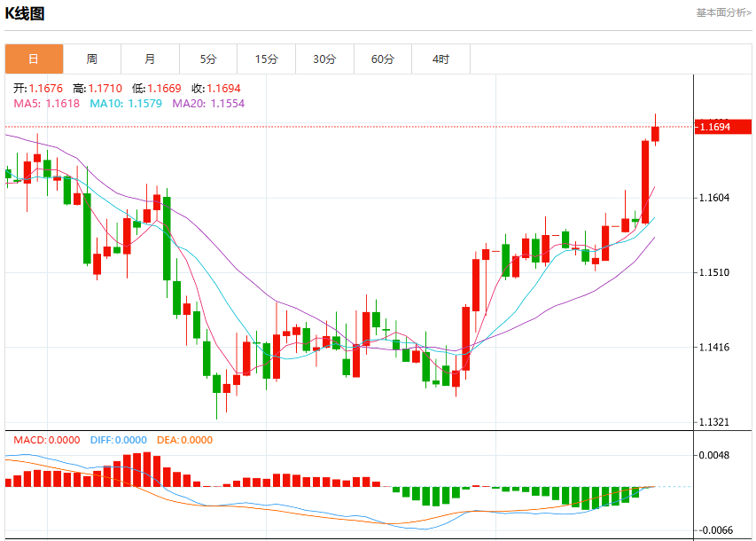The height and width of the screenshot is (541, 756).
Task: Click the 1.1321 price axis label
Action: pos(714,422)
